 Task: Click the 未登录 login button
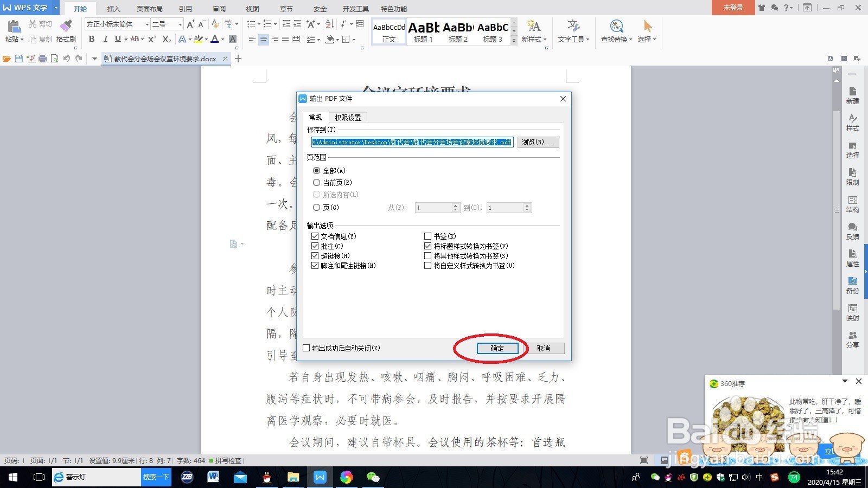click(x=733, y=8)
